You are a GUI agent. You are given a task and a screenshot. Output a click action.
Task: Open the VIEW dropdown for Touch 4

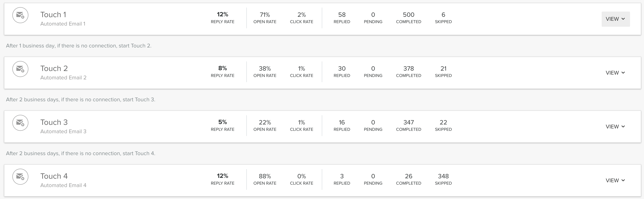coord(615,180)
